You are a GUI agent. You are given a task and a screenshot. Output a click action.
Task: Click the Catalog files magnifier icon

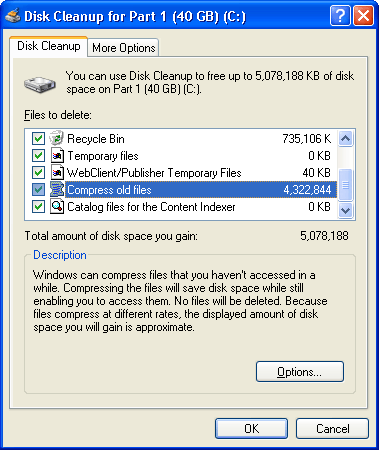57,206
